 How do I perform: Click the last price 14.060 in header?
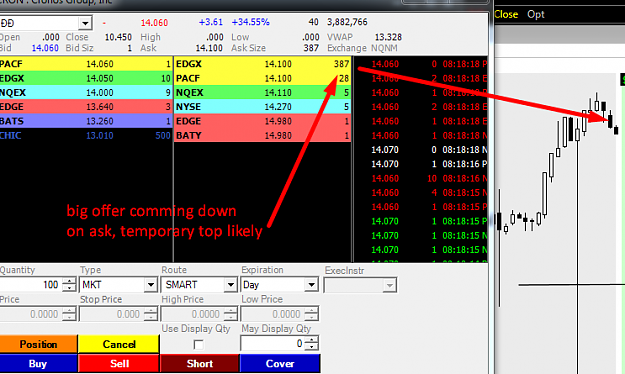[154, 23]
